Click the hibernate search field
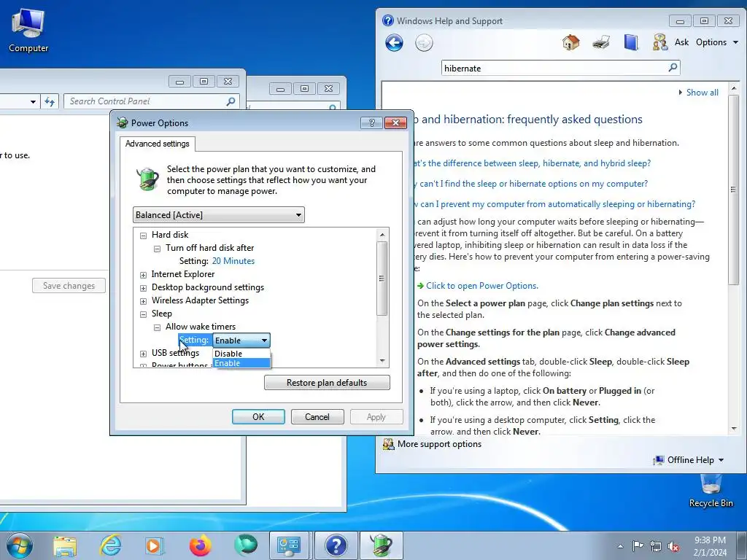The height and width of the screenshot is (560, 747). coord(554,68)
